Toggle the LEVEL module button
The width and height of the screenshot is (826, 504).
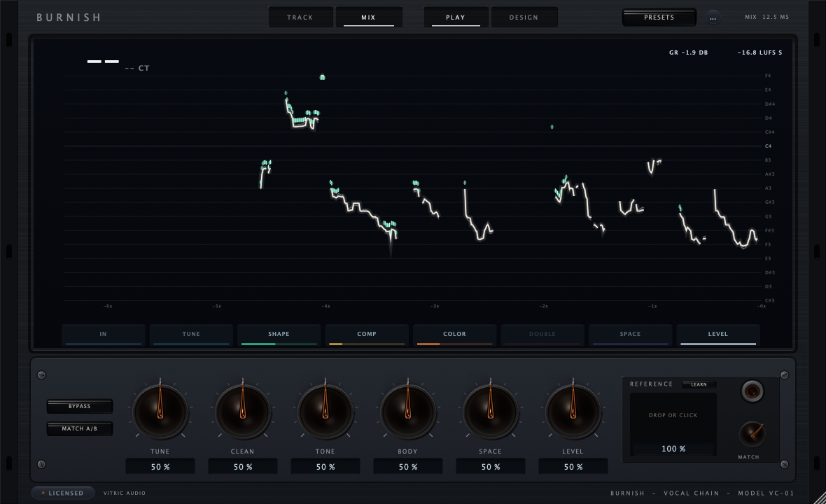coord(718,335)
